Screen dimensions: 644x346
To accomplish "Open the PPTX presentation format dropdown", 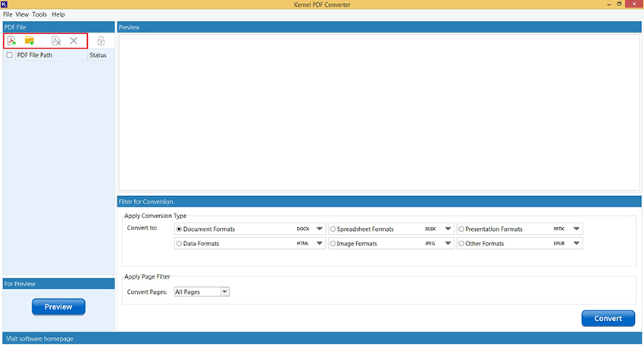I will click(577, 229).
